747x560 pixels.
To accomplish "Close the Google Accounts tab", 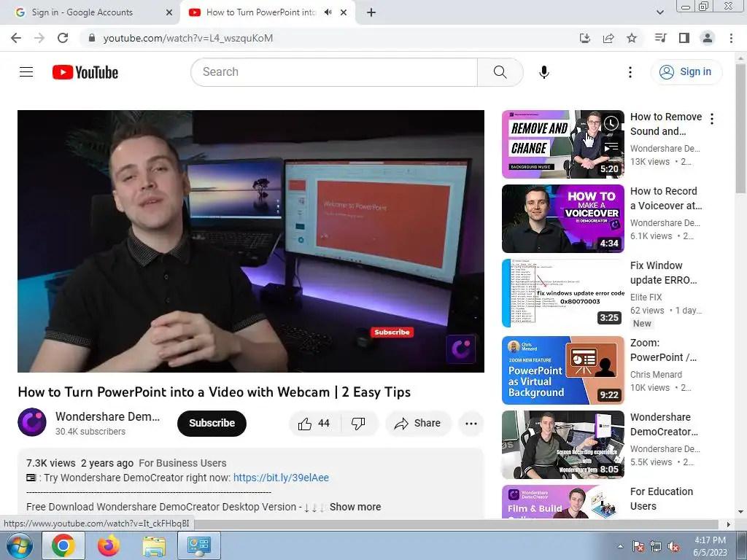I will pyautogui.click(x=169, y=12).
